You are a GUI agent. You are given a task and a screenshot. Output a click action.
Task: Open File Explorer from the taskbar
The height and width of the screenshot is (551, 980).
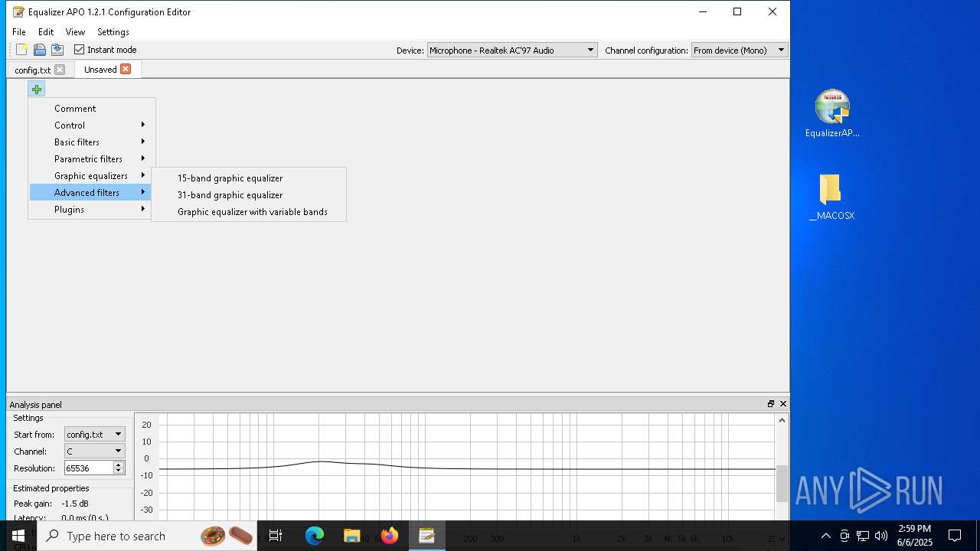click(352, 536)
